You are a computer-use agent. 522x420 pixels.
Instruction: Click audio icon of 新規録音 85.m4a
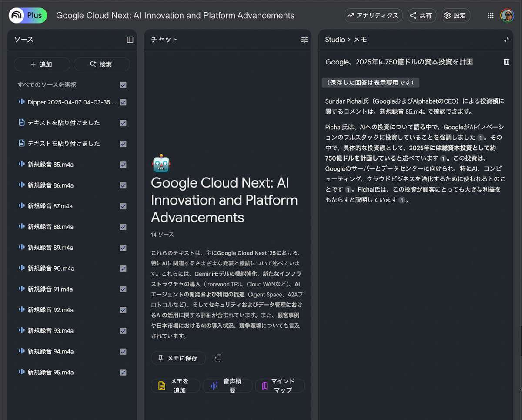click(21, 164)
